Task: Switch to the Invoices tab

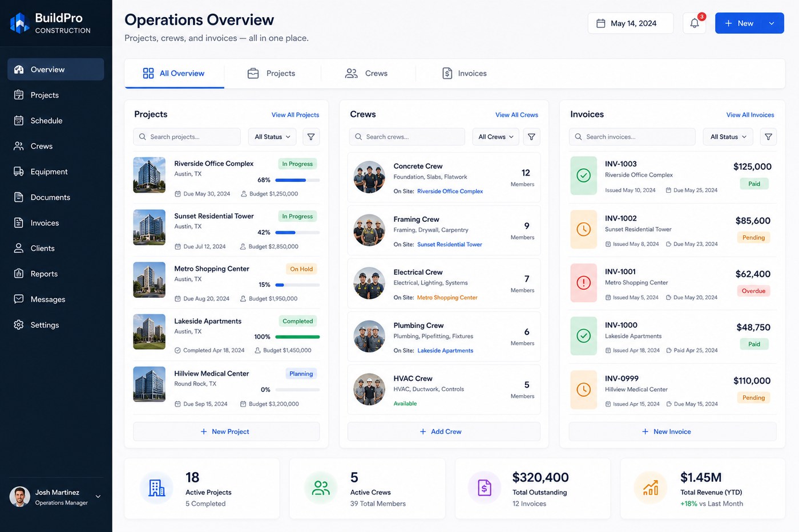Action: [465, 74]
